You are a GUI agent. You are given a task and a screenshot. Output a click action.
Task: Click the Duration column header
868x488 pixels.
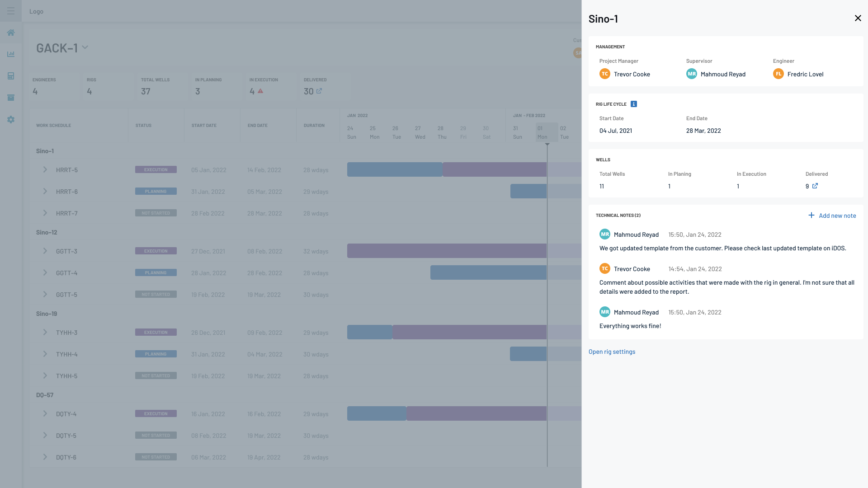[314, 125]
